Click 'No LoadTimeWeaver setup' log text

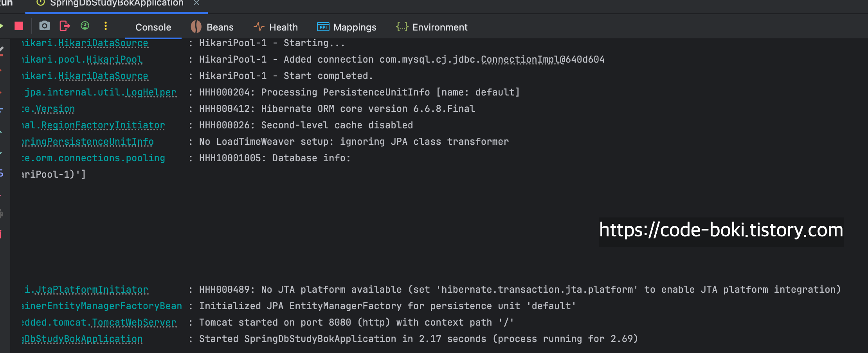click(267, 142)
